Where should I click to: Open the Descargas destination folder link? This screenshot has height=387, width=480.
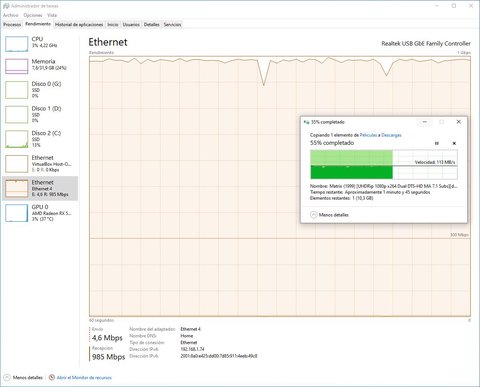391,135
